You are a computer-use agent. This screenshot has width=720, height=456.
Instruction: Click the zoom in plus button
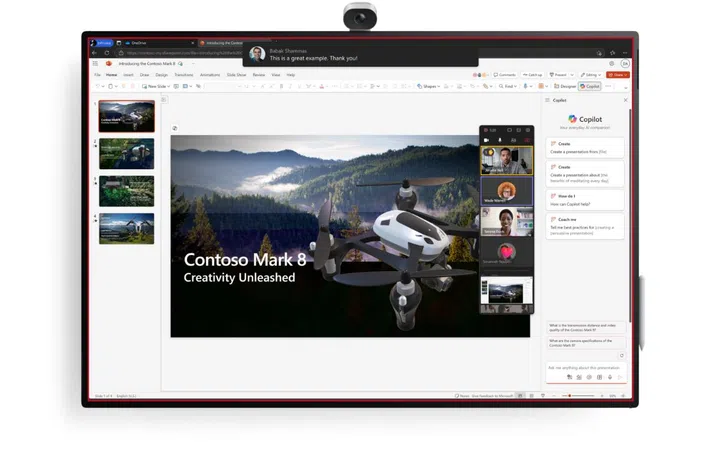point(602,395)
